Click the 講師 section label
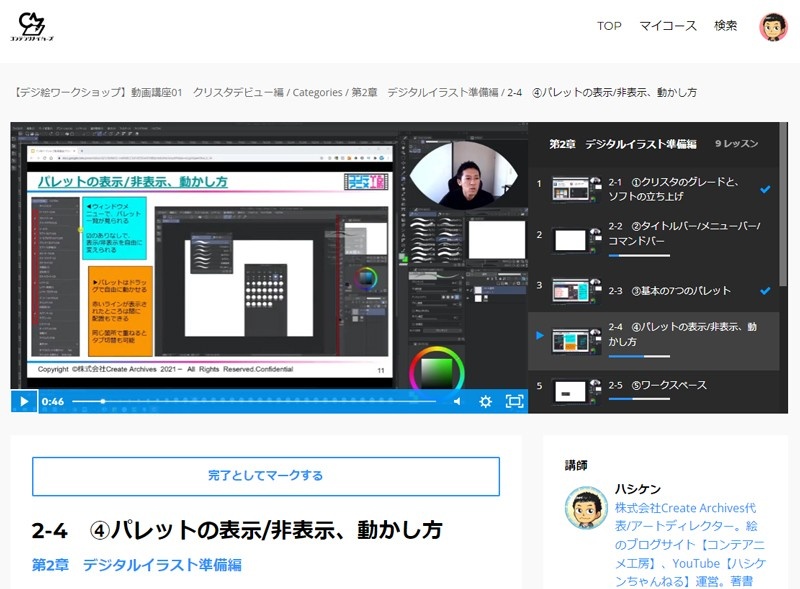The height and width of the screenshot is (589, 800). coord(576,465)
